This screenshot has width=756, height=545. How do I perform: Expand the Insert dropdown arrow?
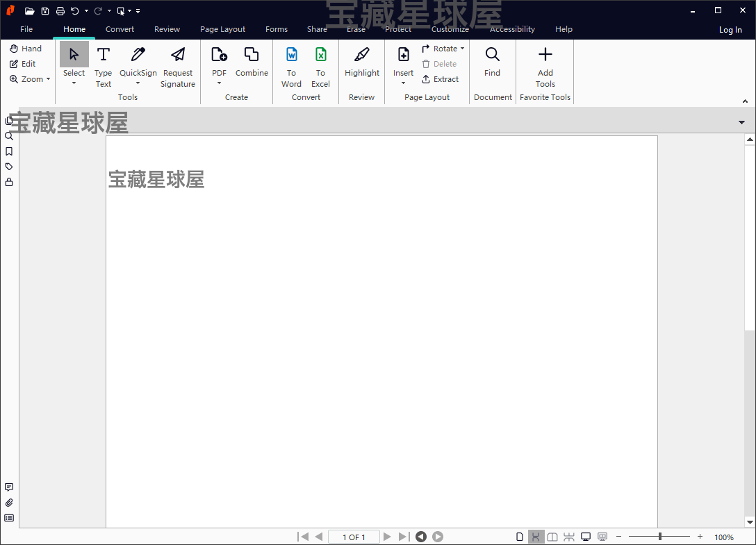(403, 83)
